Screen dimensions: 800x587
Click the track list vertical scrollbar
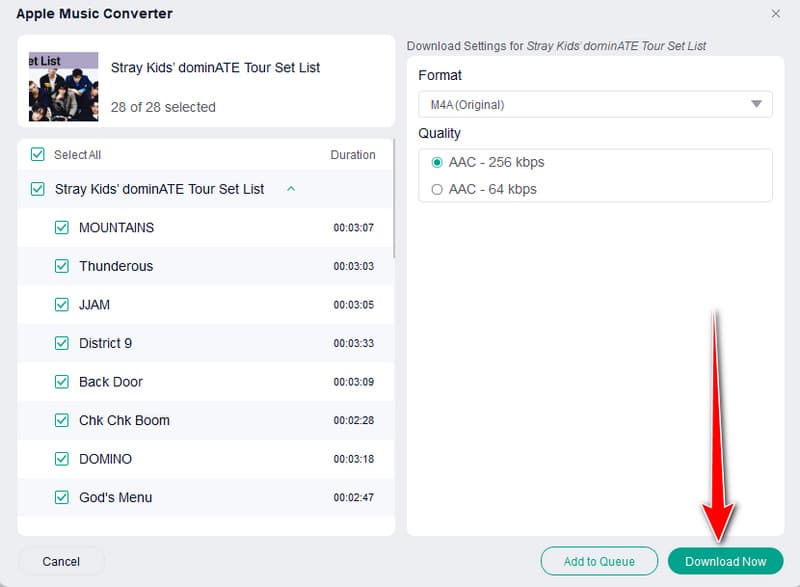click(x=394, y=200)
